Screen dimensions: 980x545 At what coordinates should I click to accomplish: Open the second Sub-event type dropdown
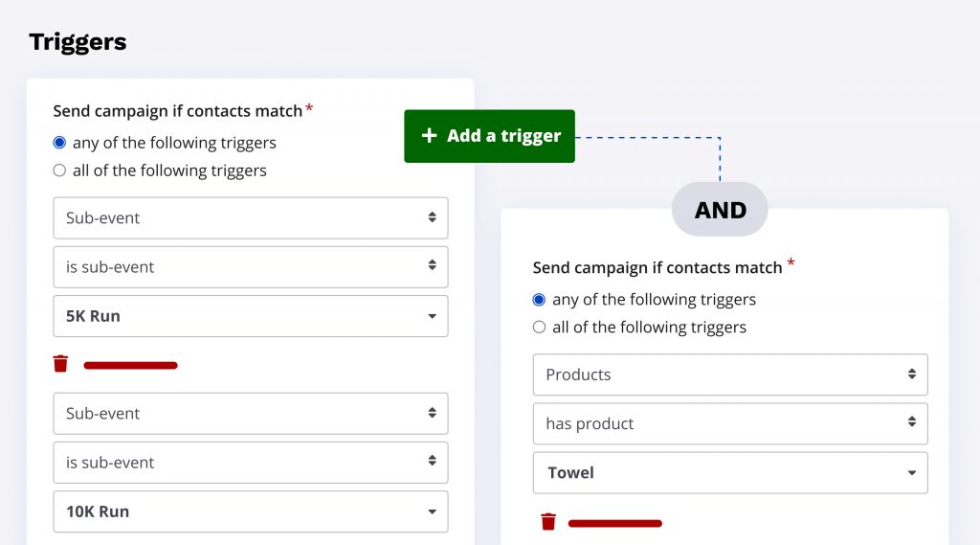coord(251,414)
